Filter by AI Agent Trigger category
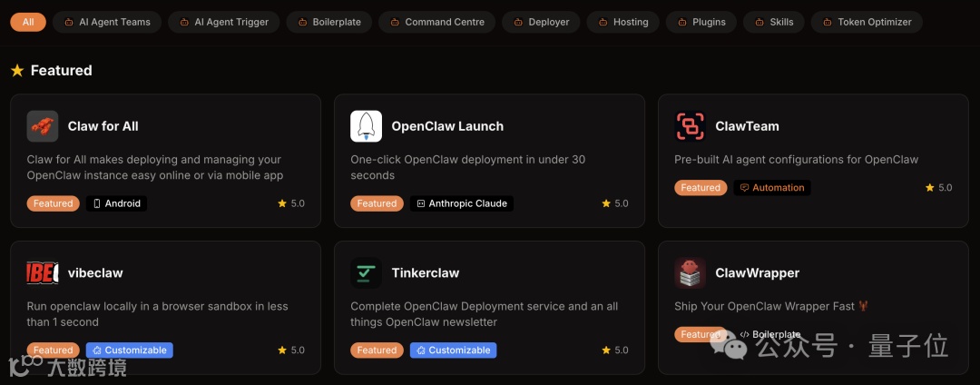This screenshot has height=385, width=980. pyautogui.click(x=224, y=22)
